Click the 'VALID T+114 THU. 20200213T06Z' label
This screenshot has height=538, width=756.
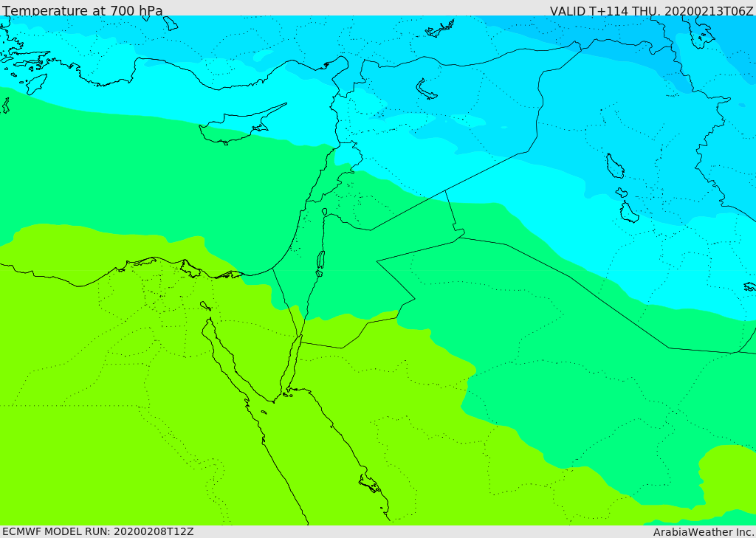[x=651, y=11]
